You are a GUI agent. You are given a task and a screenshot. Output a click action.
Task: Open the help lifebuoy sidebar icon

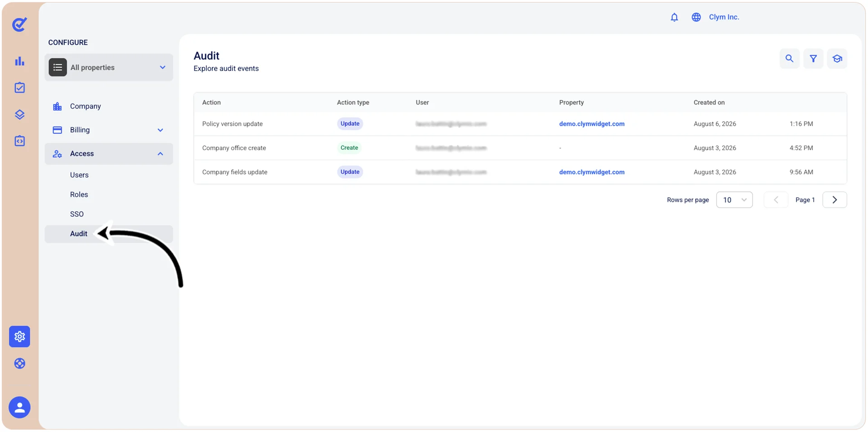pyautogui.click(x=19, y=363)
